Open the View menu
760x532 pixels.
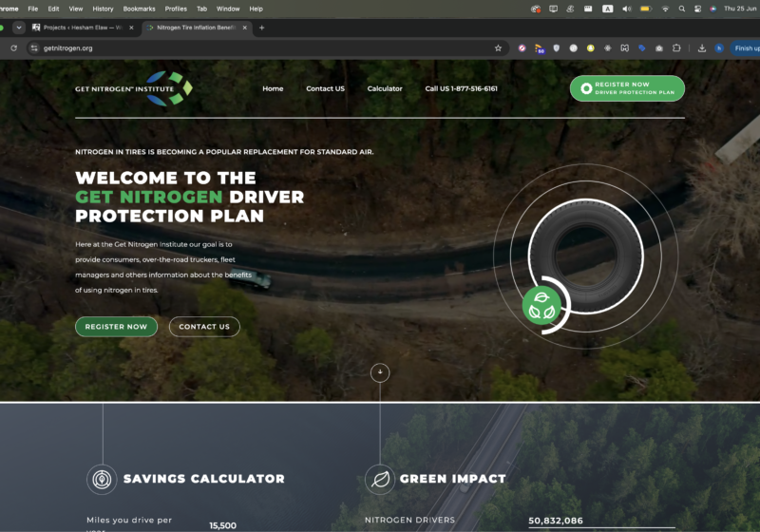coord(76,9)
